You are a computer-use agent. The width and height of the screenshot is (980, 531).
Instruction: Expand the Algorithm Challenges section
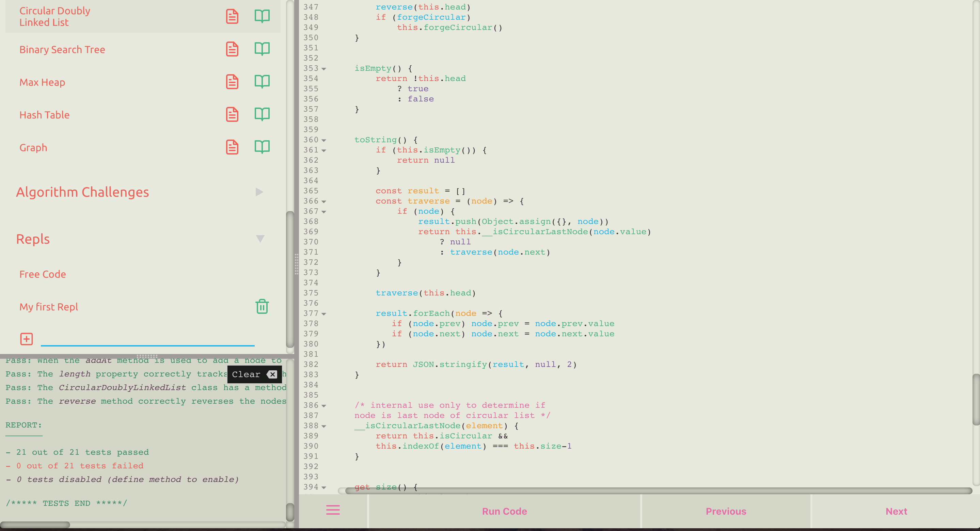pyautogui.click(x=259, y=192)
